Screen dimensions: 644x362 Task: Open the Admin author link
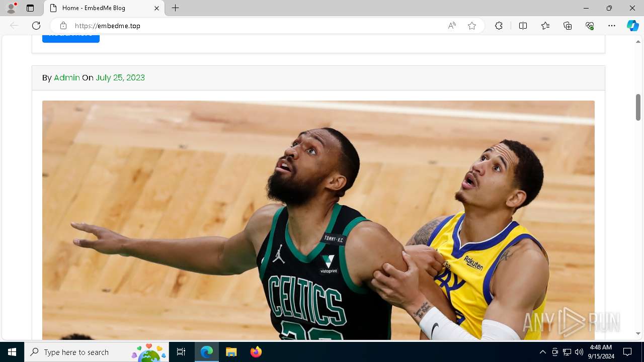pos(67,77)
